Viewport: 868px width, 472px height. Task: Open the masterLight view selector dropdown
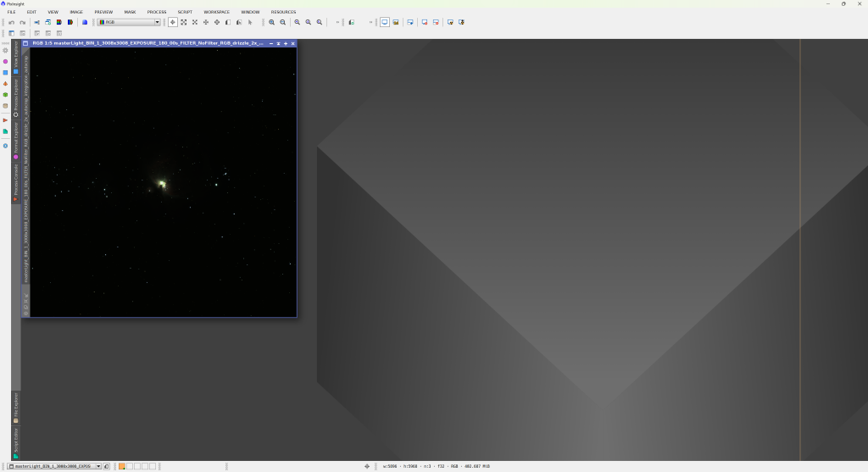click(x=54, y=466)
